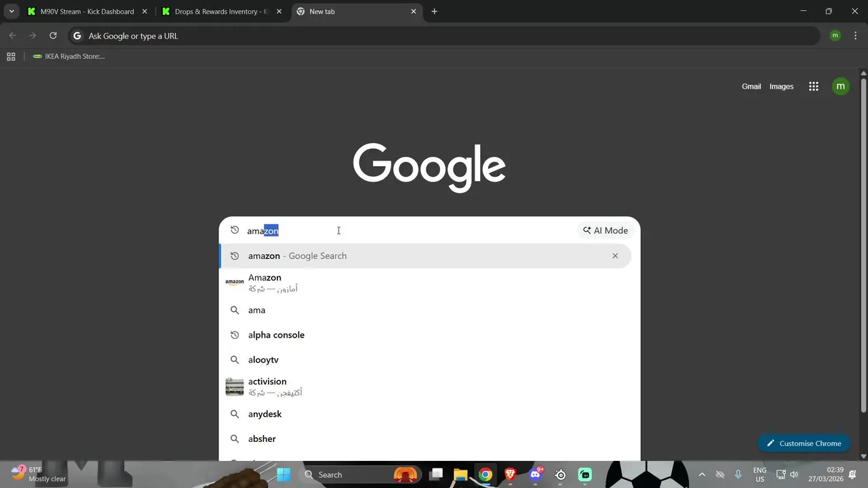The image size is (868, 488).
Task: Click the microphone tray icon
Action: (738, 474)
